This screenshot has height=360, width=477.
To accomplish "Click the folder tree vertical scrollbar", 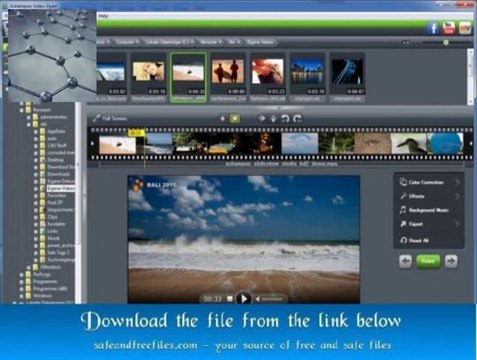I will pyautogui.click(x=79, y=203).
